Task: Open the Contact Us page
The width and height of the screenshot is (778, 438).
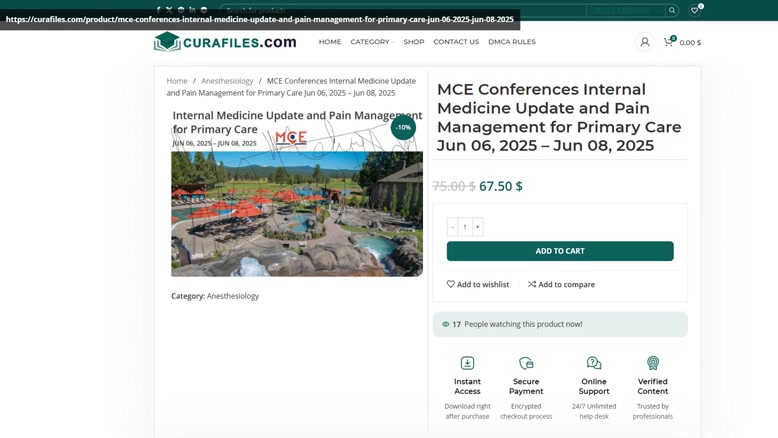Action: [x=456, y=42]
